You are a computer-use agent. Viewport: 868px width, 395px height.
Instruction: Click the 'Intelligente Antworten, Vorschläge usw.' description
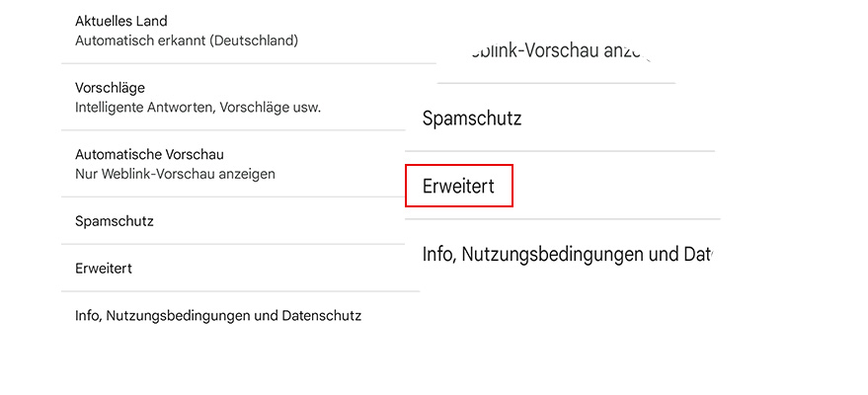coord(197,107)
